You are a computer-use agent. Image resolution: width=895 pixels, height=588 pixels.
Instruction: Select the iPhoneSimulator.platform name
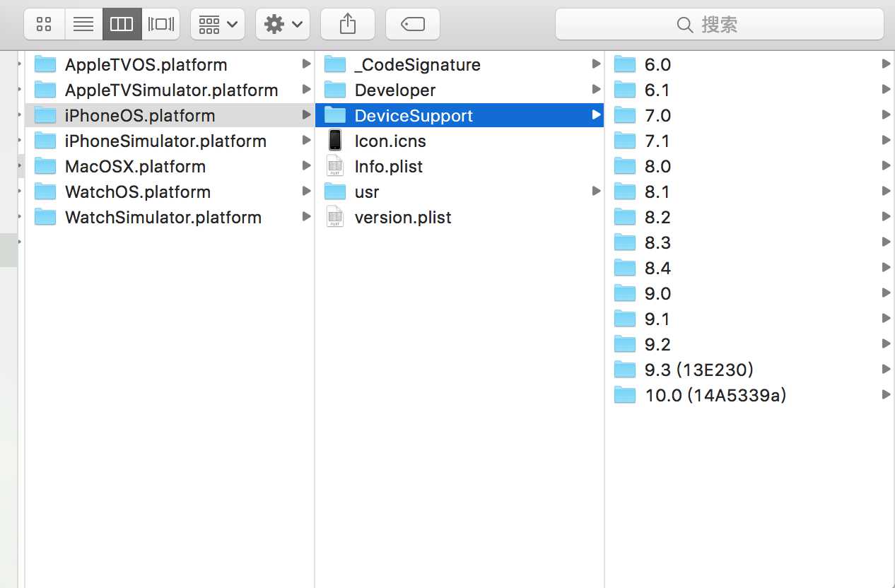(x=165, y=141)
